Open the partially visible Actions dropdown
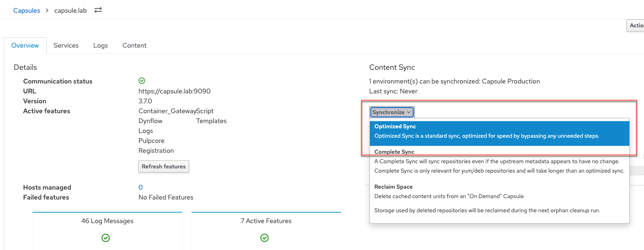The height and width of the screenshot is (250, 644). [x=636, y=26]
